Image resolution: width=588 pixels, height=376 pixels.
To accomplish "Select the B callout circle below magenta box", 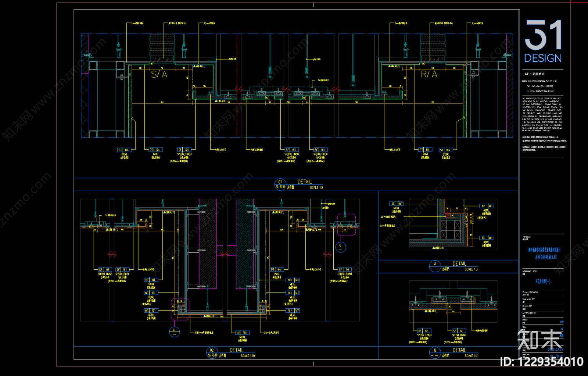I will [340, 247].
